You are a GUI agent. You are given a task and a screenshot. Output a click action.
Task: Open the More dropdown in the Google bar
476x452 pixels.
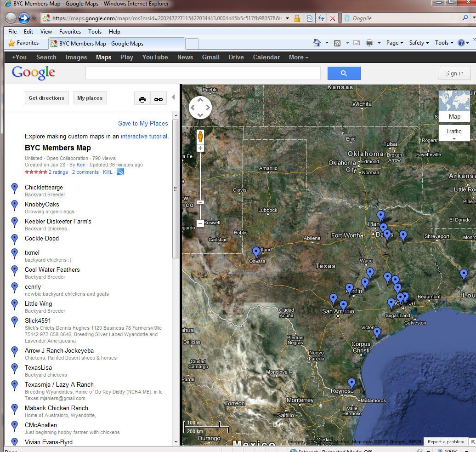[x=298, y=57]
